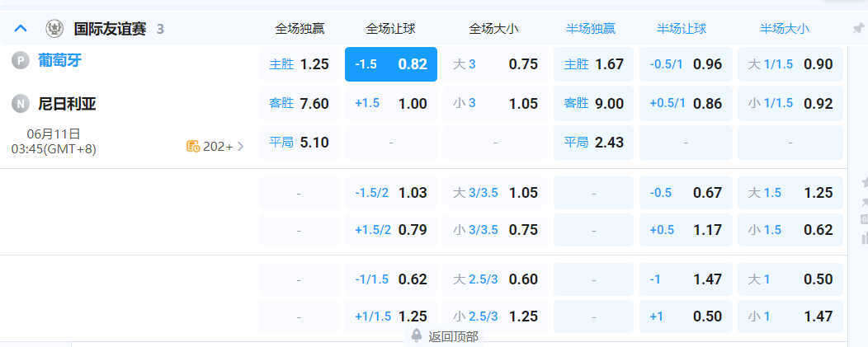This screenshot has width=868, height=347.
Task: Switch to 全场独赢 column tab
Action: (300, 29)
